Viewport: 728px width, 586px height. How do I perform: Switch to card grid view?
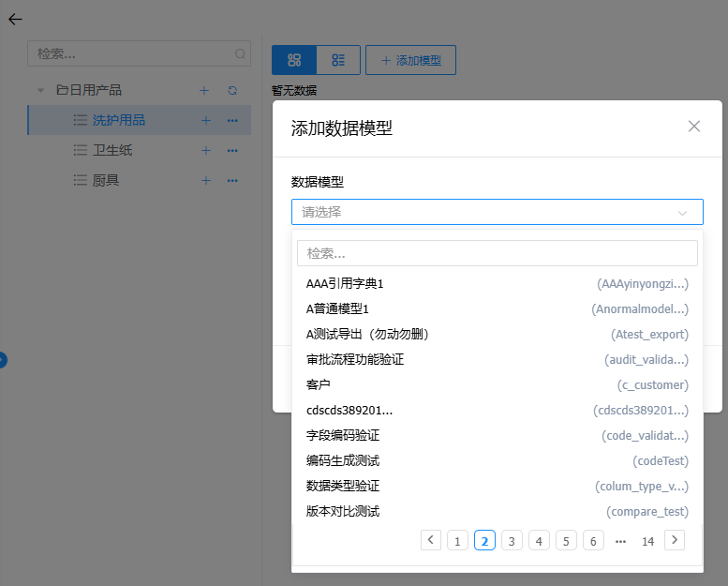click(x=294, y=60)
